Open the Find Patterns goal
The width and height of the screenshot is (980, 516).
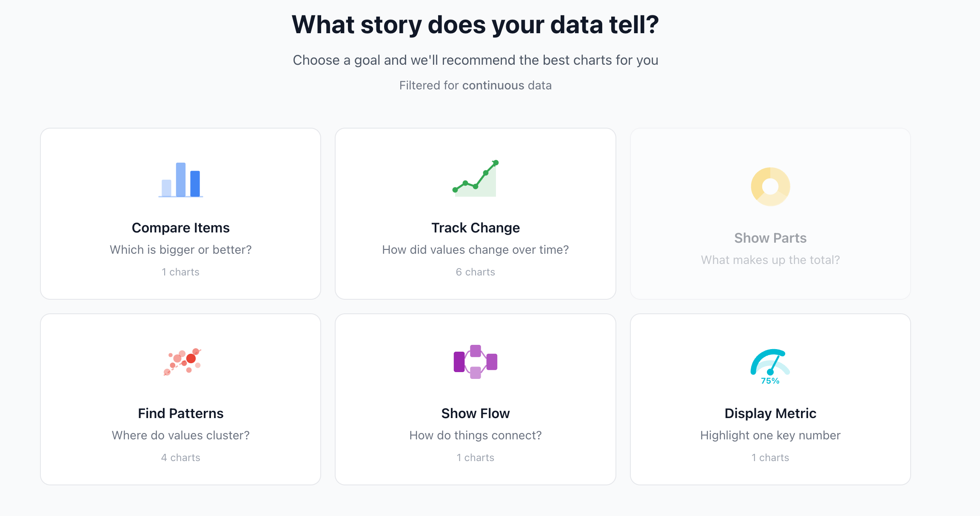click(180, 398)
